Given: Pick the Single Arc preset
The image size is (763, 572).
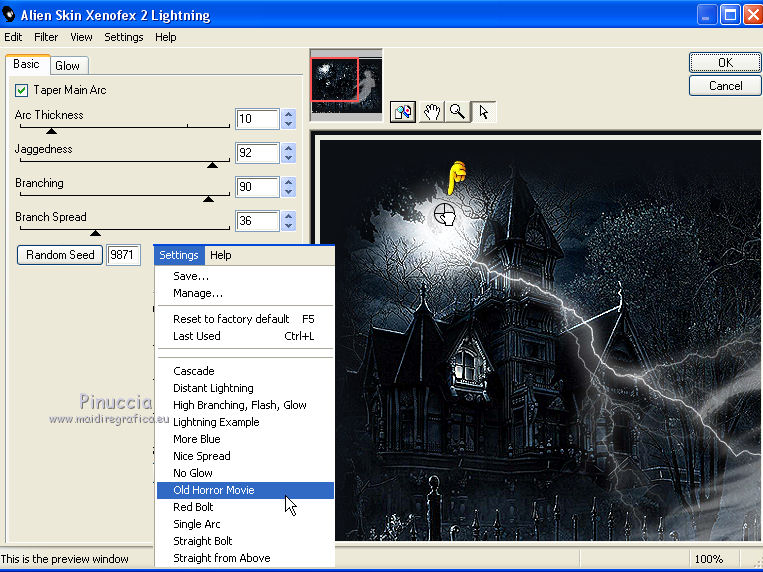Looking at the screenshot, I should [245, 524].
